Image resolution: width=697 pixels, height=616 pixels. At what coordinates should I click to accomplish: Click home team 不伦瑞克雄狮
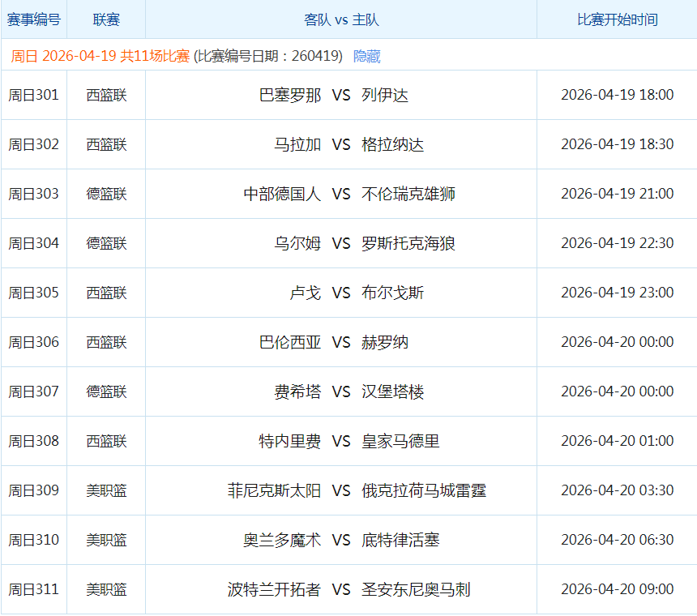[408, 194]
